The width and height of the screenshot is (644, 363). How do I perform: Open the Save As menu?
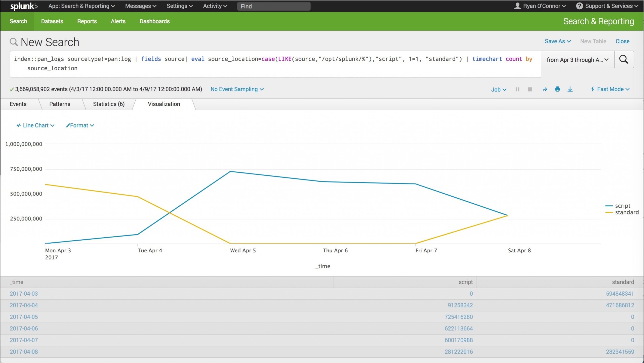[x=557, y=41]
